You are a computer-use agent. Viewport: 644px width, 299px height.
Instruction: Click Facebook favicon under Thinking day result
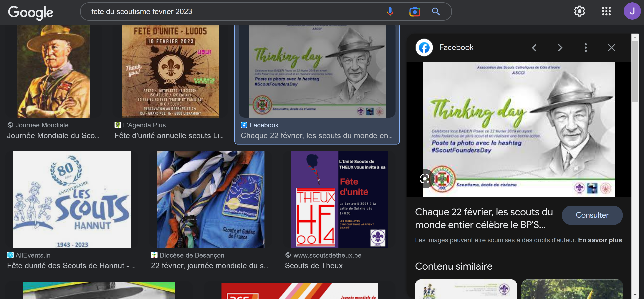click(244, 125)
